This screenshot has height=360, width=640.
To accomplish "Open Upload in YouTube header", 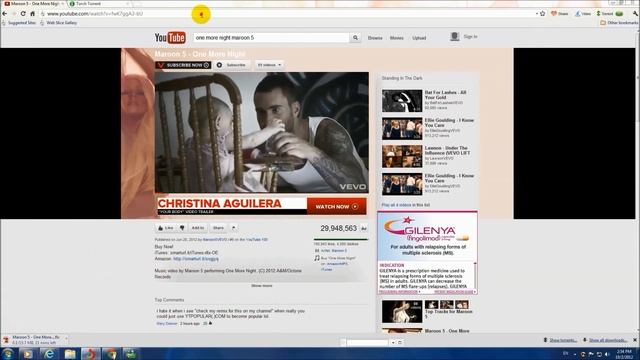I will (x=419, y=38).
